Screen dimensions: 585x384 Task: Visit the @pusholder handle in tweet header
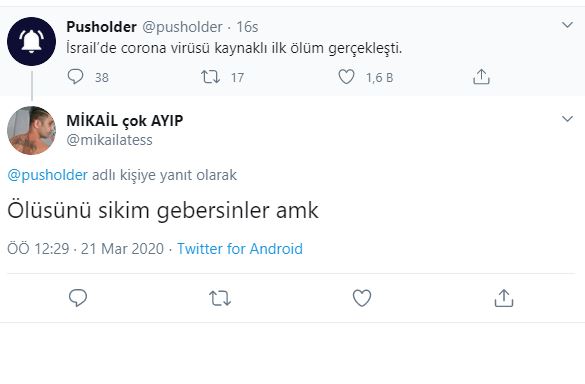point(182,27)
